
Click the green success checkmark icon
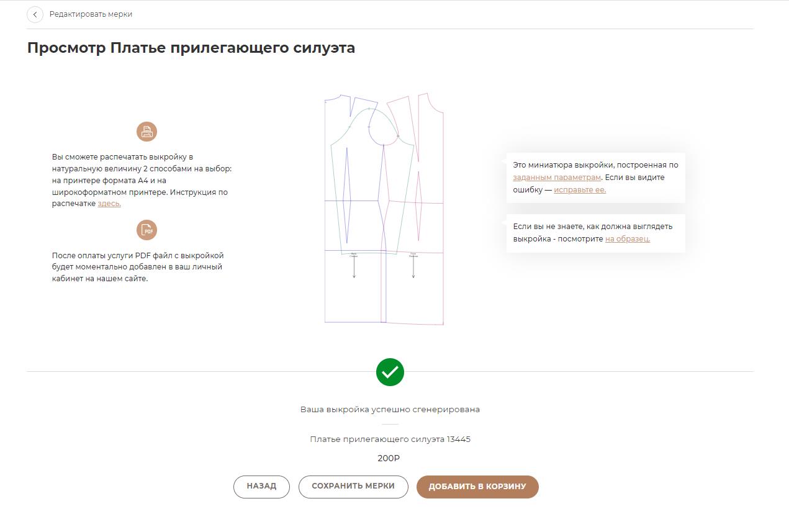(390, 372)
